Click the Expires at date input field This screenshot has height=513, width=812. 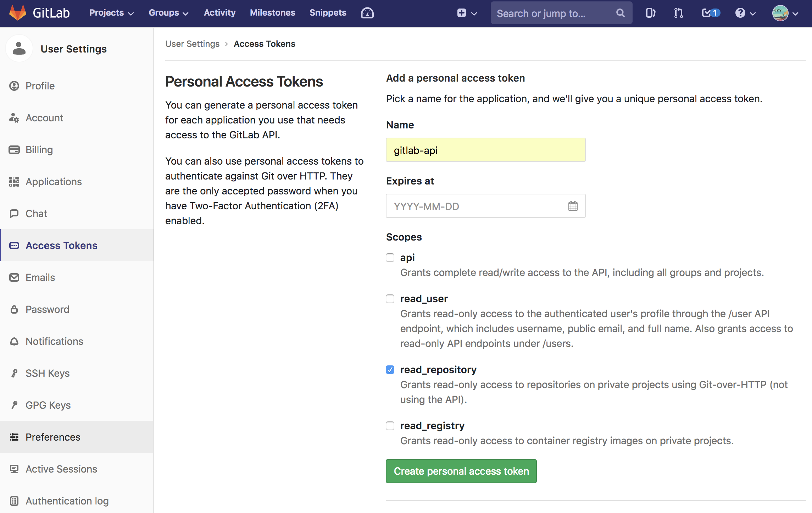485,206
